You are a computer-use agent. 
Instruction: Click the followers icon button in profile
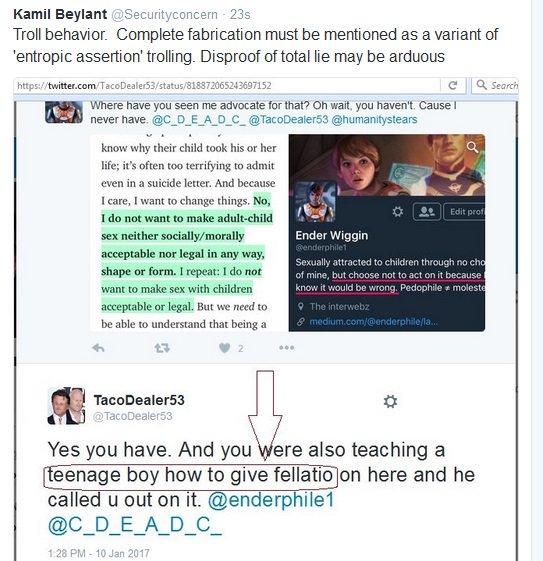coord(426,212)
